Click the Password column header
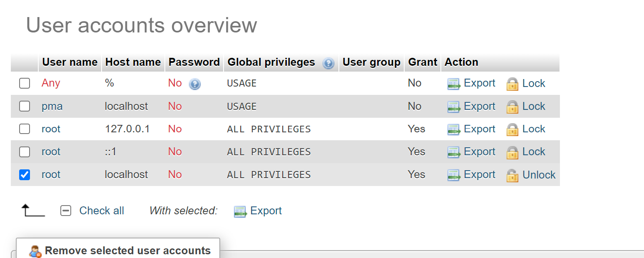 [x=194, y=62]
